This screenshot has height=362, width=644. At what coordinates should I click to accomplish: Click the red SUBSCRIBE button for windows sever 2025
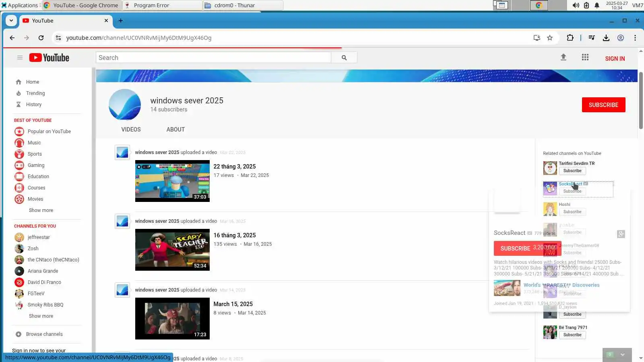coord(604,105)
